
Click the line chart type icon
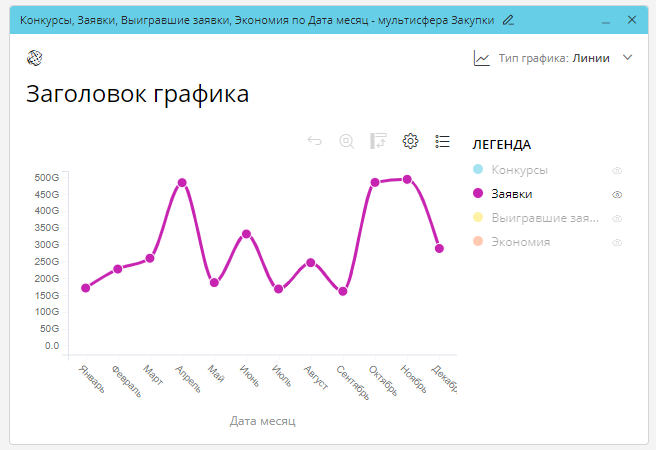482,58
